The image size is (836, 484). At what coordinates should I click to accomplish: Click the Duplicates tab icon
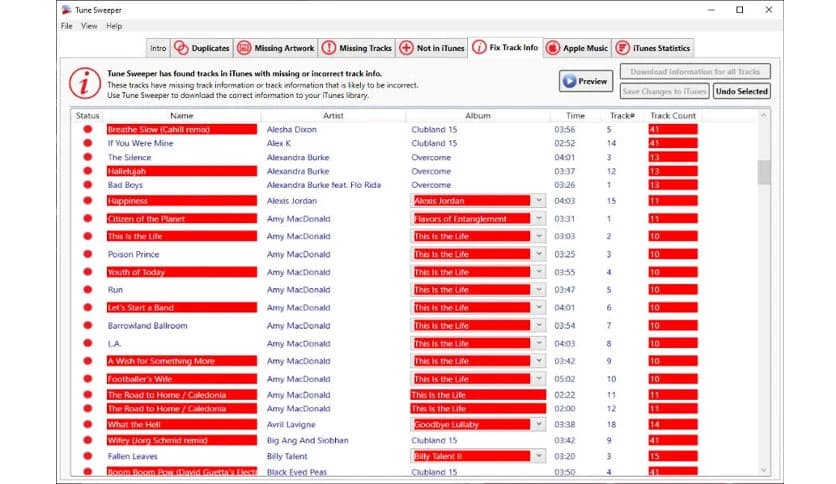(181, 48)
